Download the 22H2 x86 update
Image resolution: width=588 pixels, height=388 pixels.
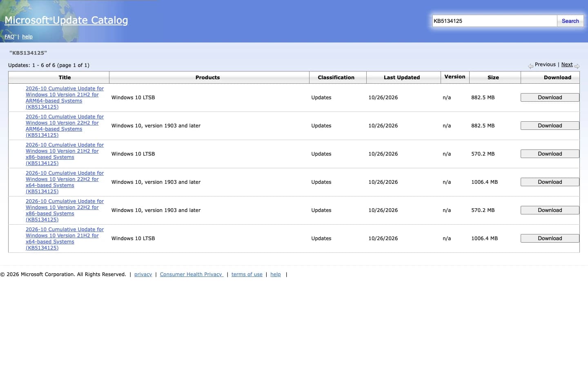coord(550,210)
